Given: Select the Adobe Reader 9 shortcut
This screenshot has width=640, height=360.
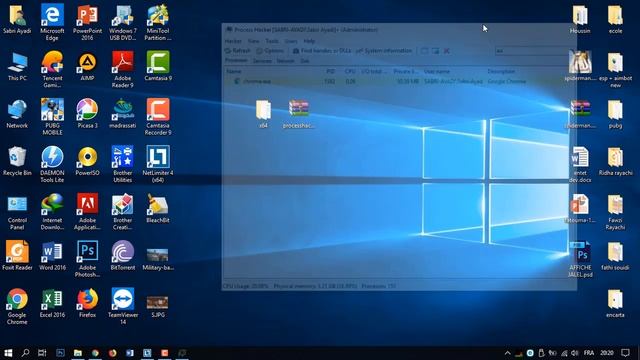Looking at the screenshot, I should (122, 70).
